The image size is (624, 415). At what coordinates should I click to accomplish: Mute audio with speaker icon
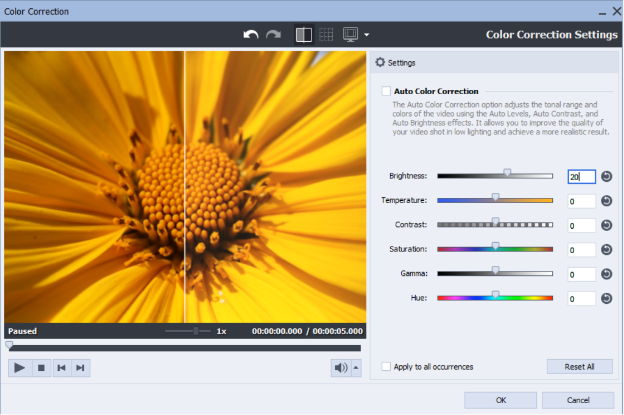[x=340, y=368]
